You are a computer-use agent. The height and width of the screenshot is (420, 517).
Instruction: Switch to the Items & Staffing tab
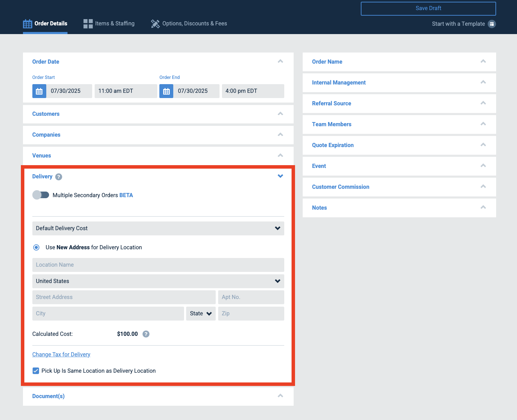pyautogui.click(x=109, y=24)
